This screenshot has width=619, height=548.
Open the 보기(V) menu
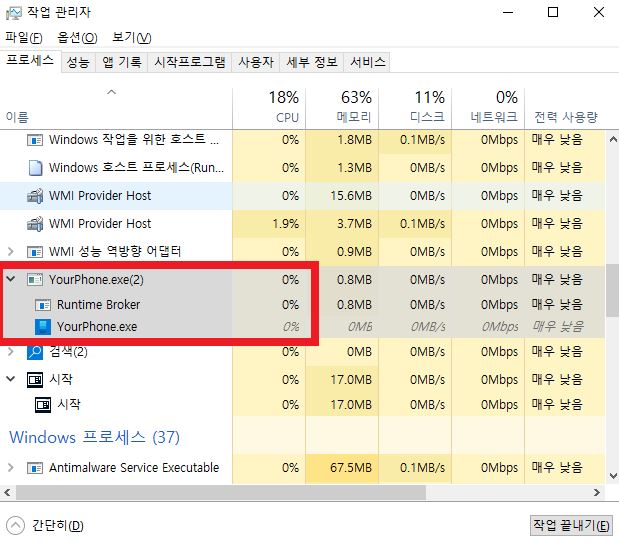(x=131, y=38)
